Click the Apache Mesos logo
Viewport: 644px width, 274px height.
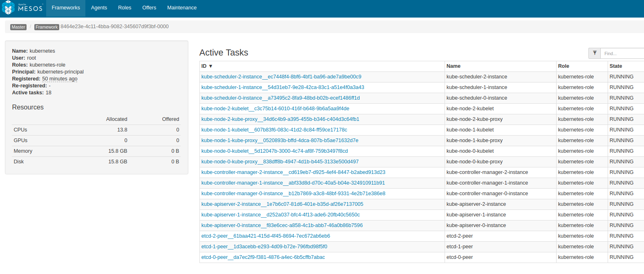coord(22,8)
